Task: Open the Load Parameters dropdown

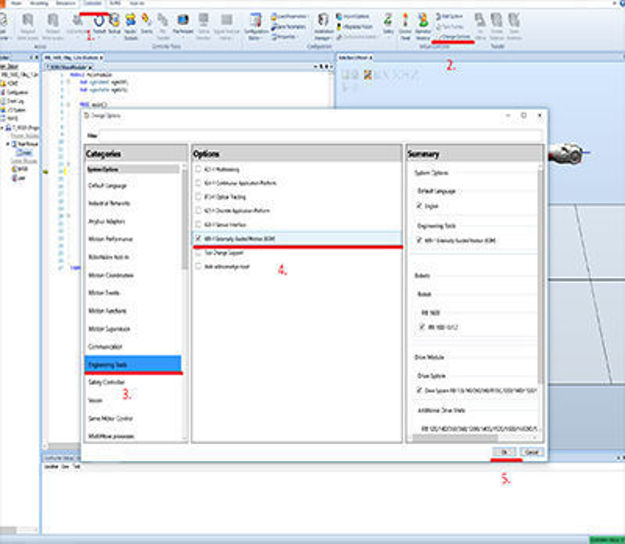Action: click(291, 17)
